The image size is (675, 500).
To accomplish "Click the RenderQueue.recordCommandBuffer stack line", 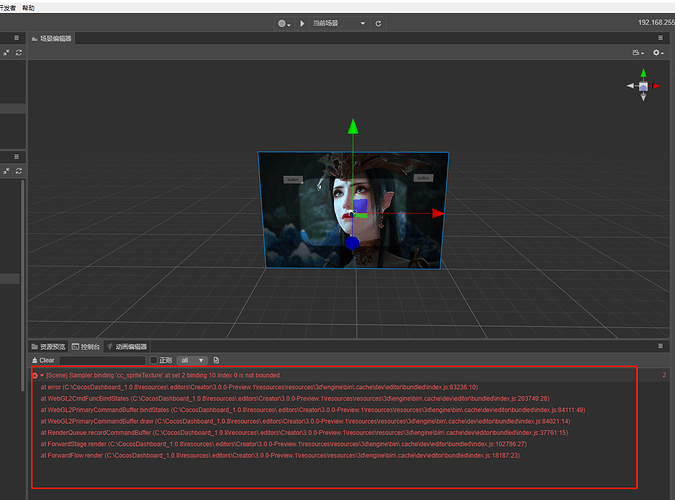I will [304, 432].
